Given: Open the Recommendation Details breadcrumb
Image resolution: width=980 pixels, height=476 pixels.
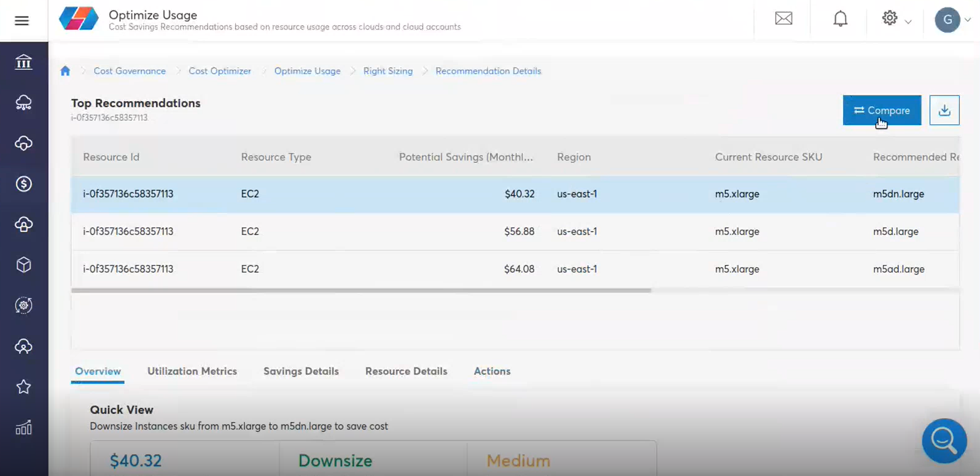Looking at the screenshot, I should [488, 71].
